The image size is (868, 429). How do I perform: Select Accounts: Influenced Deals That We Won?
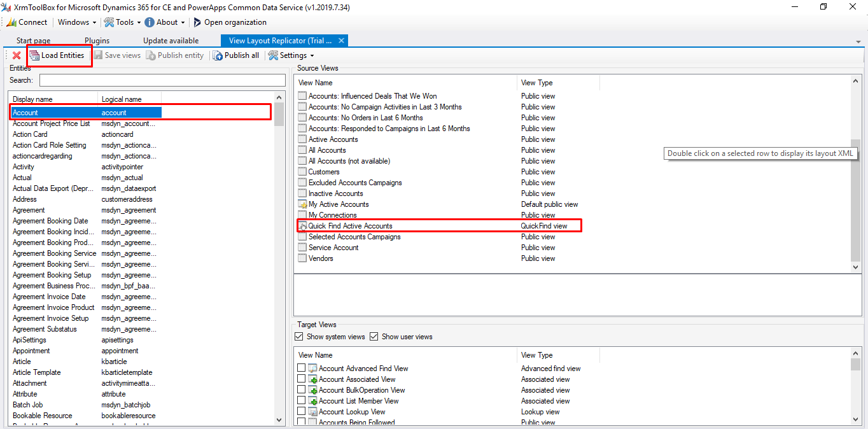[x=372, y=96]
